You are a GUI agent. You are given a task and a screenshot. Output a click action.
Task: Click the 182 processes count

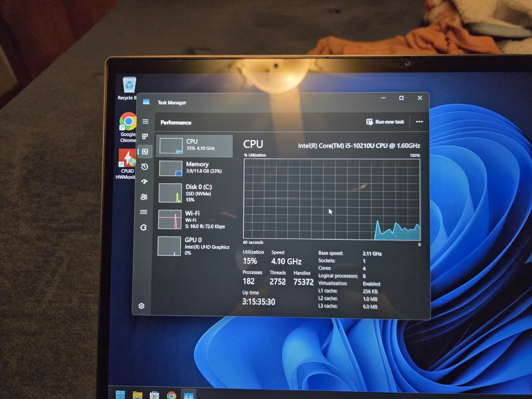coord(248,281)
